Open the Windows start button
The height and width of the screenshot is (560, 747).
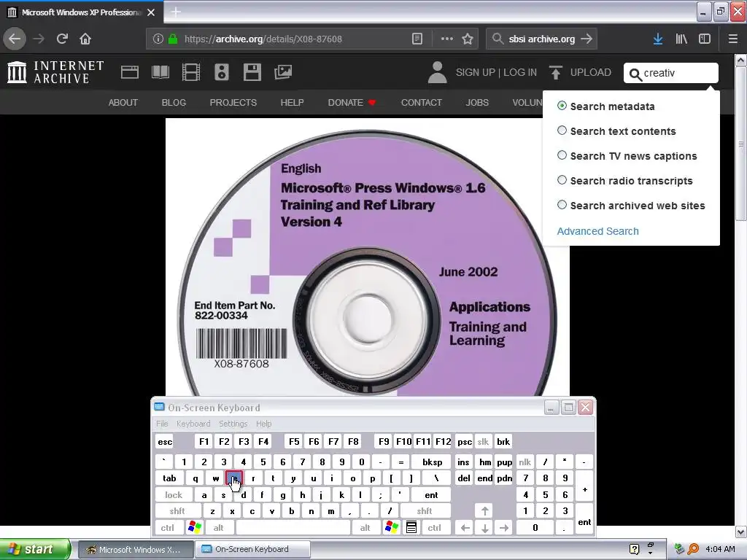(x=35, y=549)
